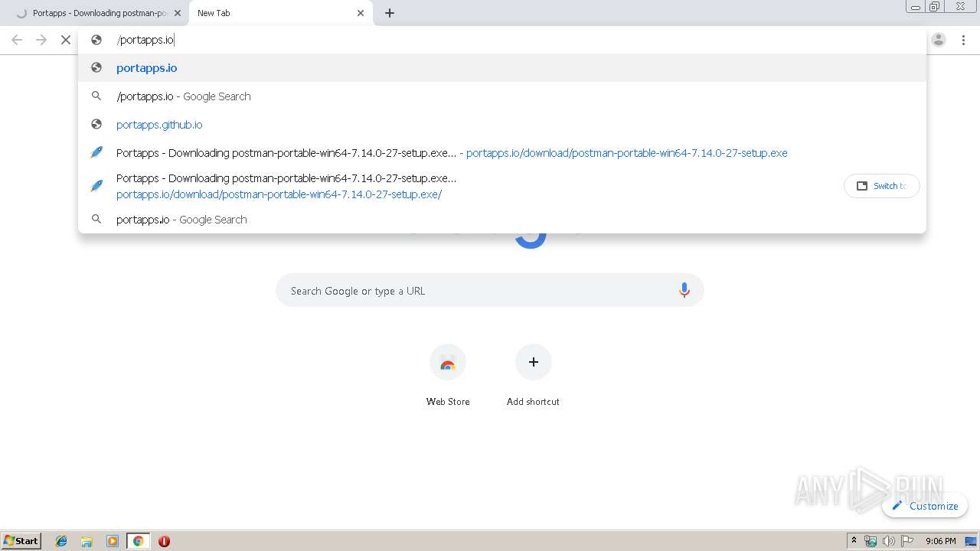Launch Internet Explorer from taskbar

tap(61, 541)
